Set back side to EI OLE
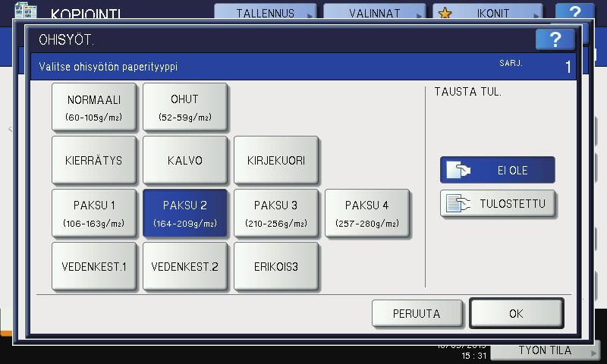This screenshot has height=364, width=607. point(498,170)
